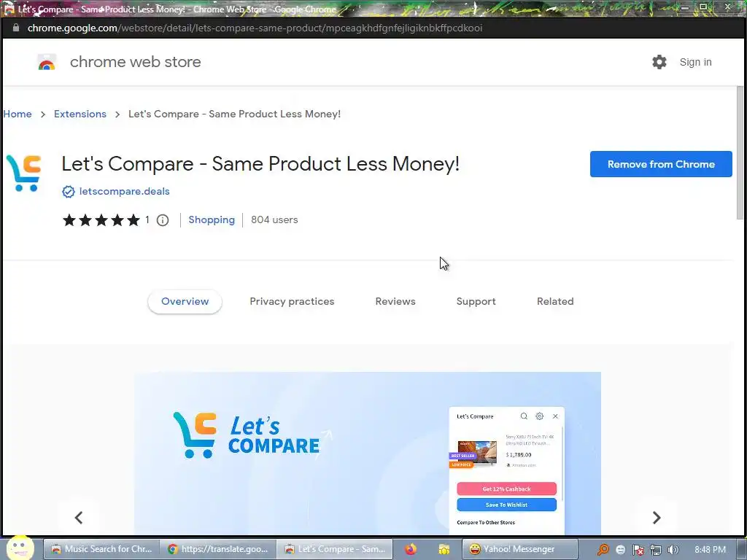Click the Chrome Web Store rainbow logo
Viewport: 747px width, 560px height.
tap(47, 63)
